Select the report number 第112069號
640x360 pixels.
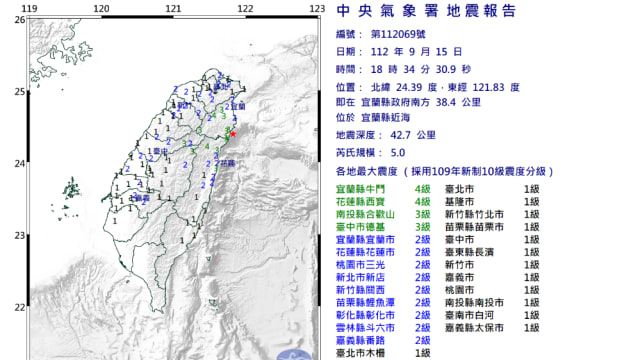tap(398, 35)
